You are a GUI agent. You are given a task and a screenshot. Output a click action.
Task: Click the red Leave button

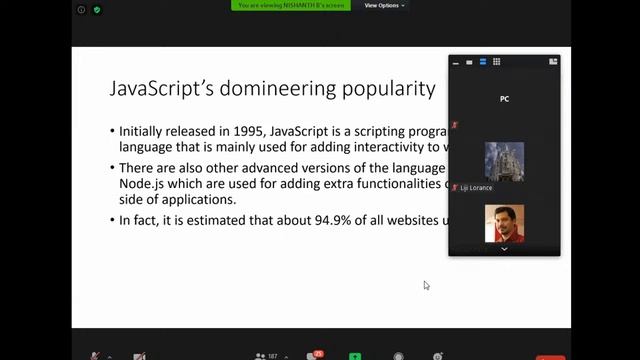551,358
